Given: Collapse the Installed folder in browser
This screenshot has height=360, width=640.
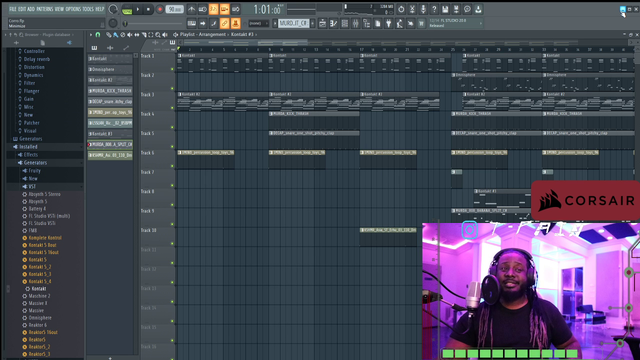Looking at the screenshot, I should (29, 147).
